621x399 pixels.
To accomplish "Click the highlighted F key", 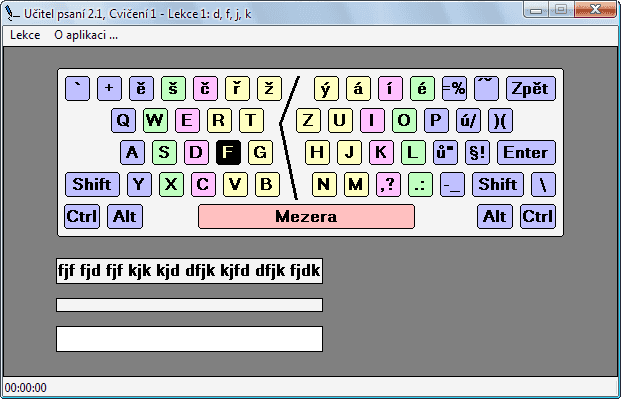I will pyautogui.click(x=229, y=152).
